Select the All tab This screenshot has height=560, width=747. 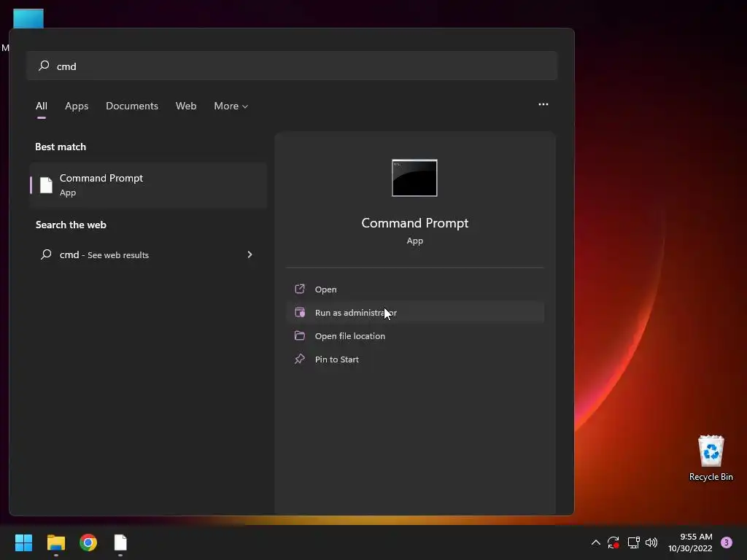coord(42,106)
